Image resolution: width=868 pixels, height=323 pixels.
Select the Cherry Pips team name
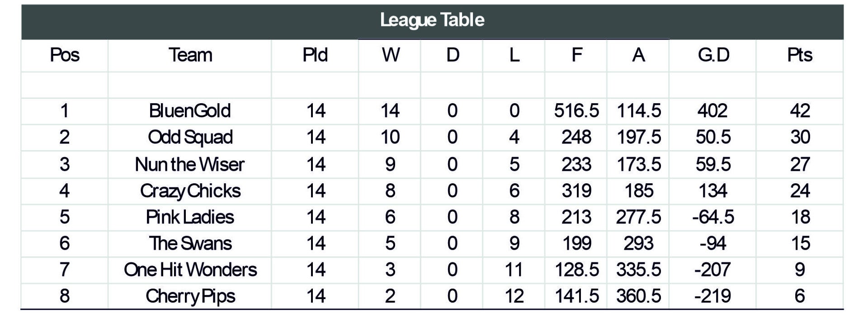pos(190,296)
